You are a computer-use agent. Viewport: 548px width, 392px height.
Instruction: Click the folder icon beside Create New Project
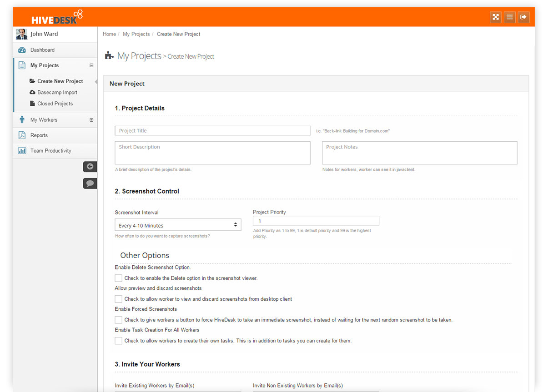[32, 81]
